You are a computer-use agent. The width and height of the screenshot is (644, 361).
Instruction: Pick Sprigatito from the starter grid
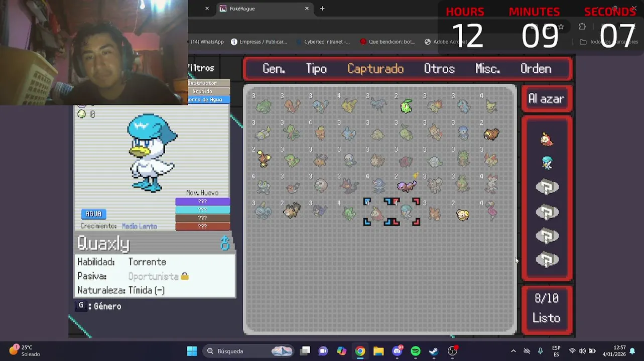[x=349, y=213]
